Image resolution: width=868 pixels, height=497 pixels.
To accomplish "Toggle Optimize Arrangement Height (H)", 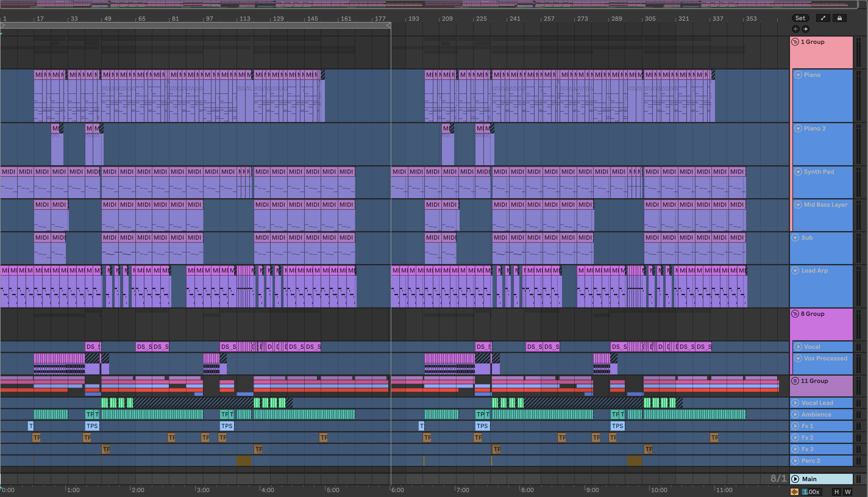I will 836,492.
